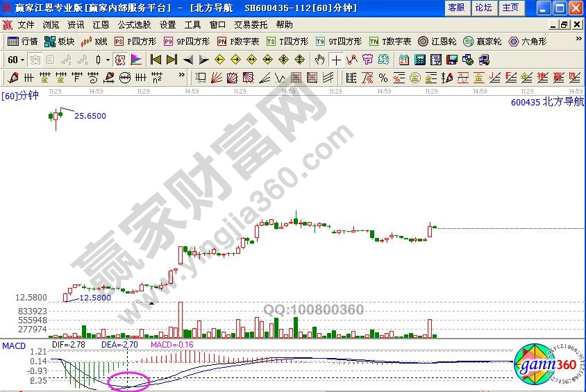Viewport: 586px width, 392px height.
Task: Open the 江恩 menu
Action: pos(101,25)
